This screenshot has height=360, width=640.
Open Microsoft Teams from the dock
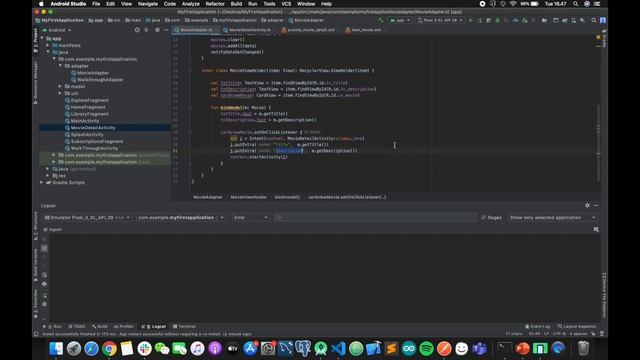[x=479, y=349]
